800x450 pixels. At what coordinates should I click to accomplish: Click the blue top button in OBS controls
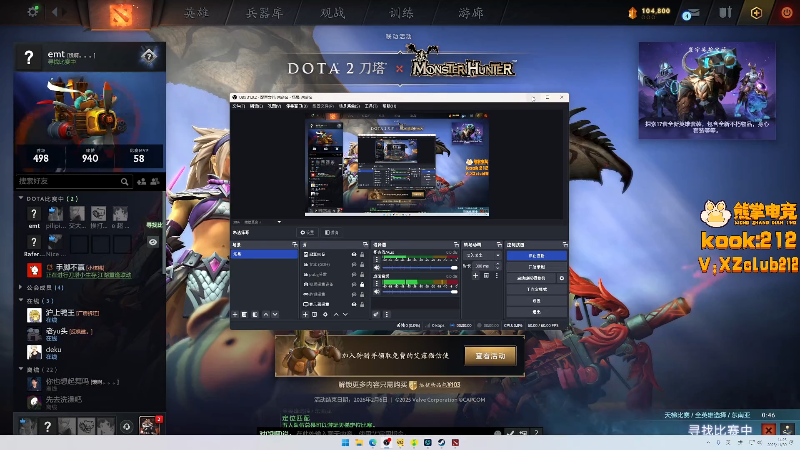536,256
